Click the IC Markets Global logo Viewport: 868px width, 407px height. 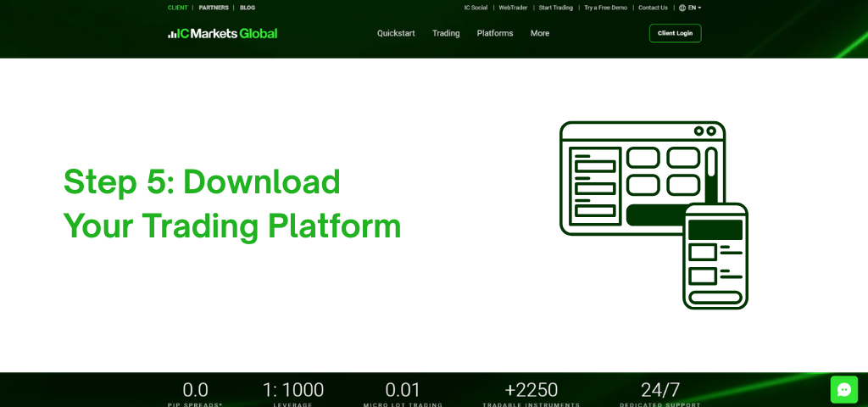point(222,34)
